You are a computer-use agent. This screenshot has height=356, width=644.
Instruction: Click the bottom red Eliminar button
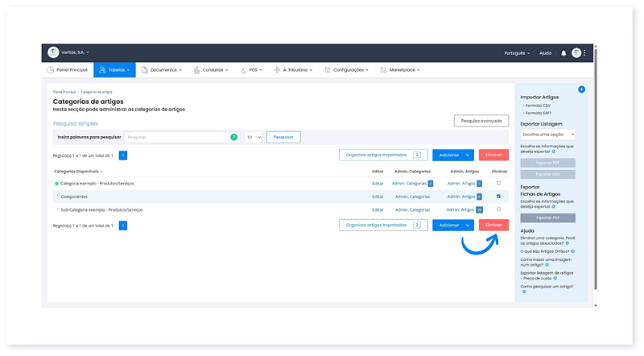(493, 226)
